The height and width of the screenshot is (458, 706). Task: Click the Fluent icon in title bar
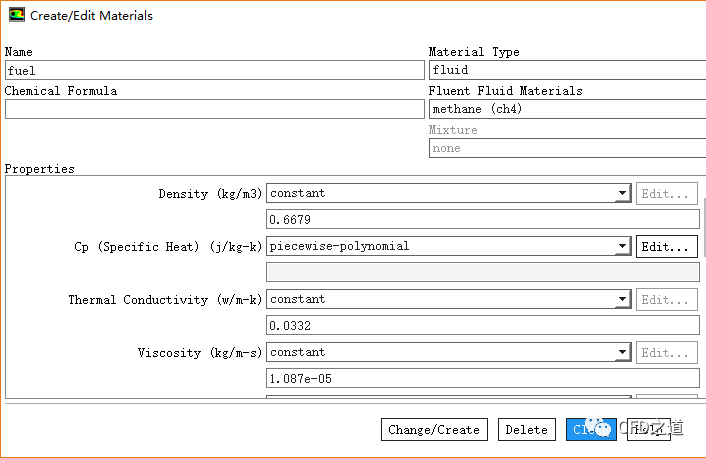tap(16, 15)
